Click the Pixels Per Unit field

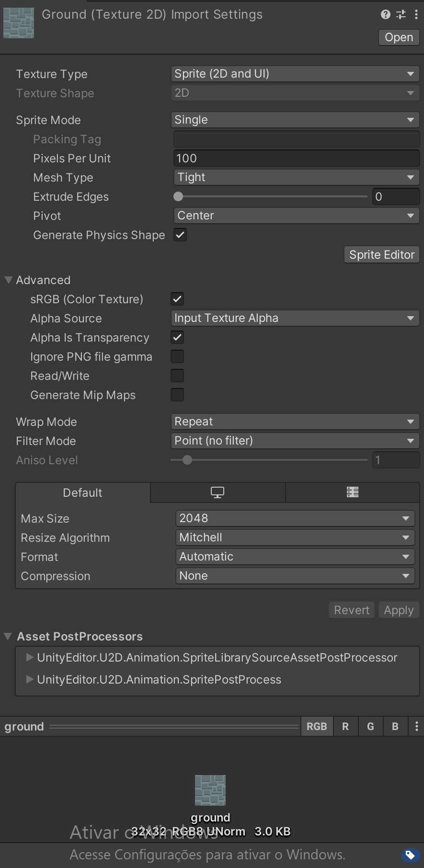pos(296,159)
